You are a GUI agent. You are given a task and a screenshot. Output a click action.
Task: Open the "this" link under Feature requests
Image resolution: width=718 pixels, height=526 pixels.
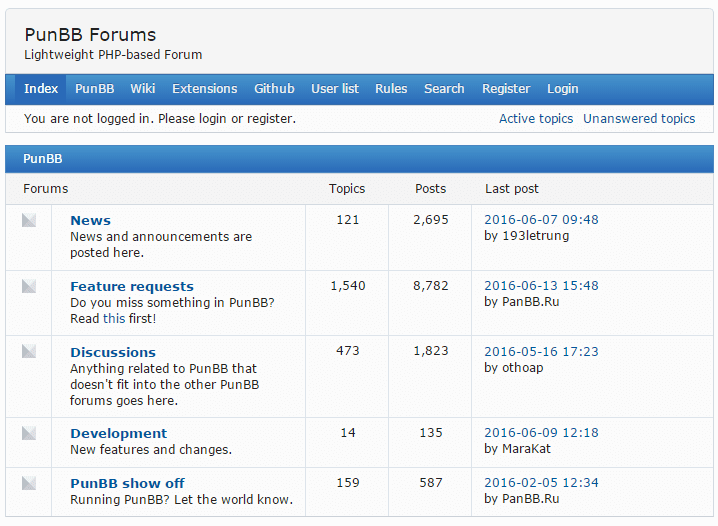pyautogui.click(x=114, y=319)
